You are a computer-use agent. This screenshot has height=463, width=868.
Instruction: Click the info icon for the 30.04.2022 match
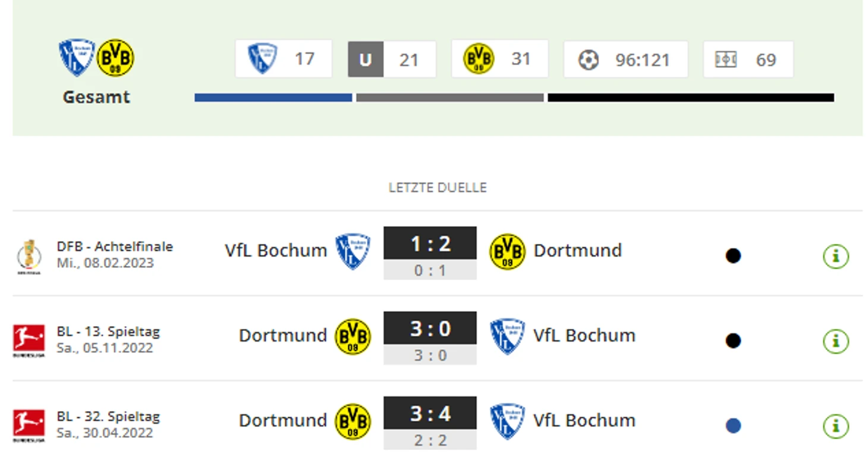[x=835, y=427]
